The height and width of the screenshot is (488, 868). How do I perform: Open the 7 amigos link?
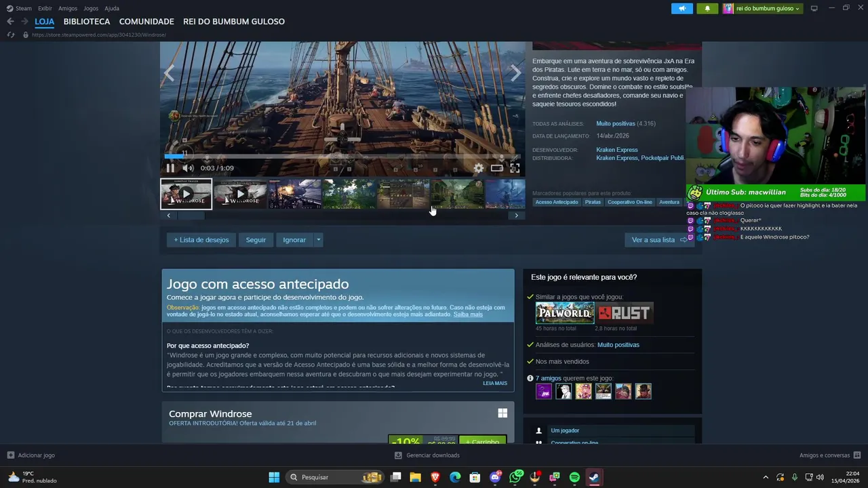(x=549, y=378)
